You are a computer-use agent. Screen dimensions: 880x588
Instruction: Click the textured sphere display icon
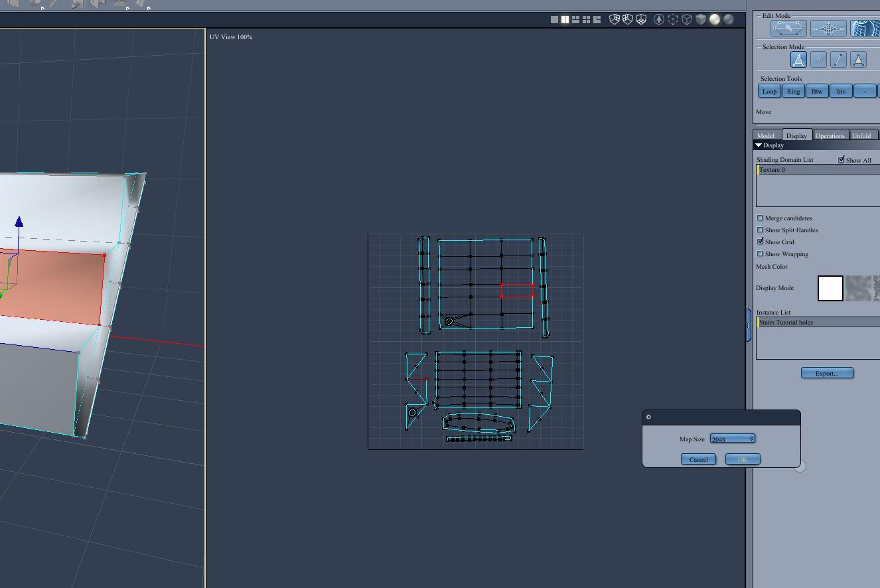[729, 19]
